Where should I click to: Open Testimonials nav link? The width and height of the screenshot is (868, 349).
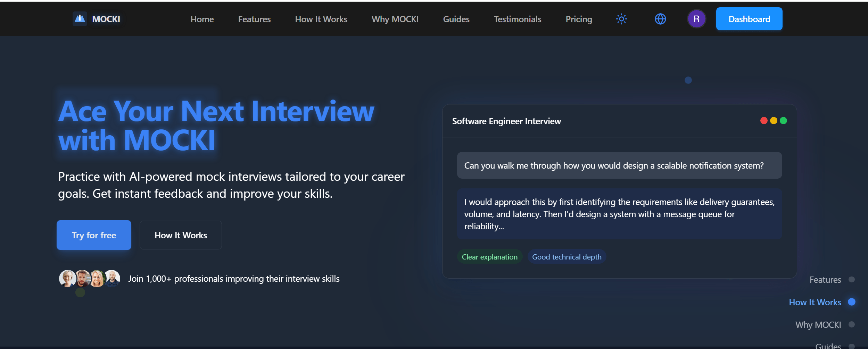(x=518, y=19)
